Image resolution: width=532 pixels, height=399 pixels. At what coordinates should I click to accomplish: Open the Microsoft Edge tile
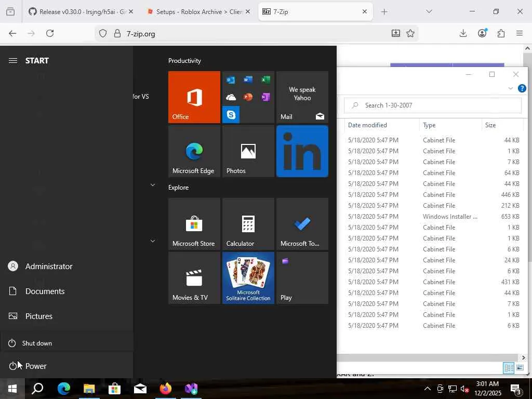[x=194, y=151]
